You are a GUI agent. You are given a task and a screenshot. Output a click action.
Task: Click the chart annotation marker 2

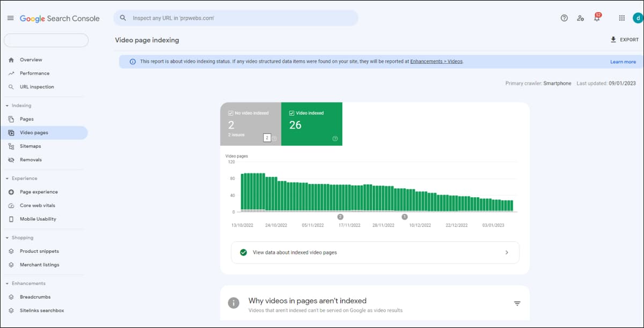[x=340, y=217]
